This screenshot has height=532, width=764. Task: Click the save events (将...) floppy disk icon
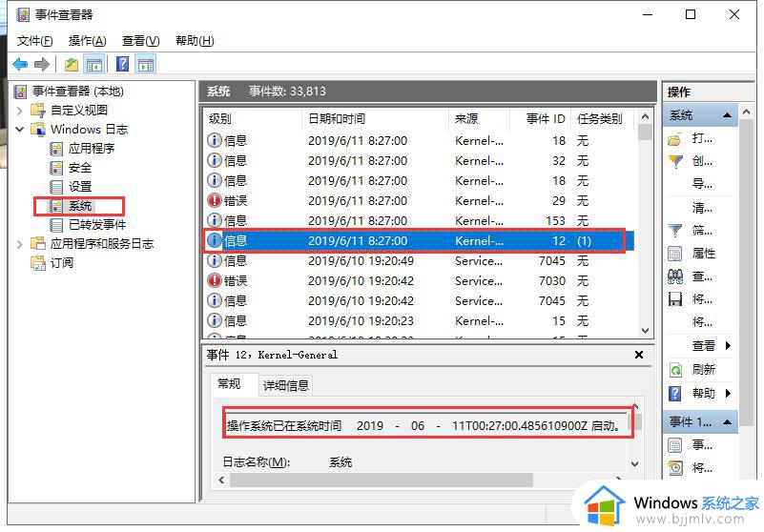click(675, 299)
